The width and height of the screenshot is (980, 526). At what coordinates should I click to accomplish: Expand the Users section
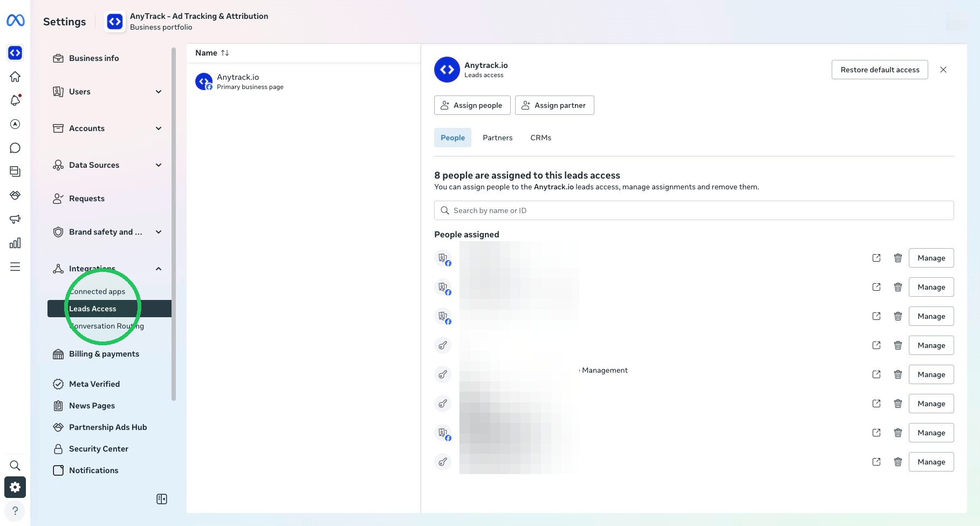[x=159, y=92]
